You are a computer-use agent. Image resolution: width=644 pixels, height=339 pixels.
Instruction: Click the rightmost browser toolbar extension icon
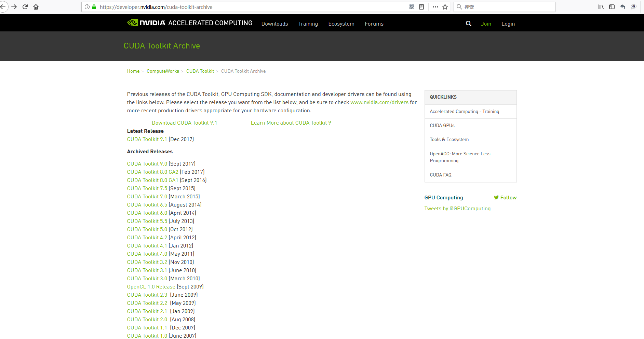(634, 7)
